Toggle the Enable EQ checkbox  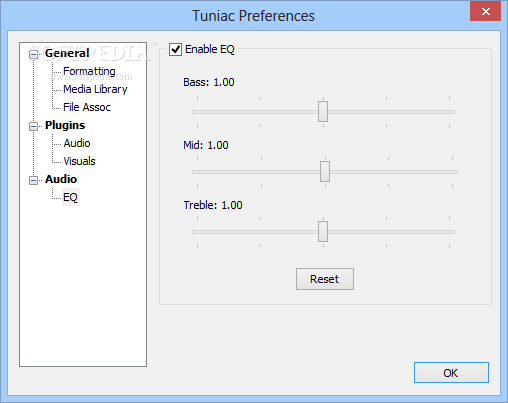(175, 49)
